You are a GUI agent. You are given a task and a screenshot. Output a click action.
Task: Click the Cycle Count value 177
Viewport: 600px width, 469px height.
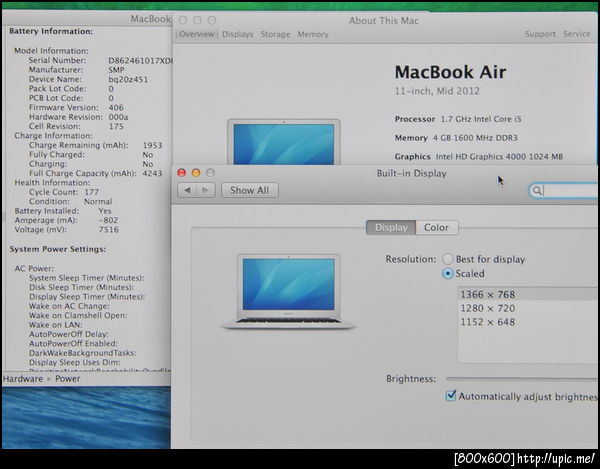click(x=92, y=192)
